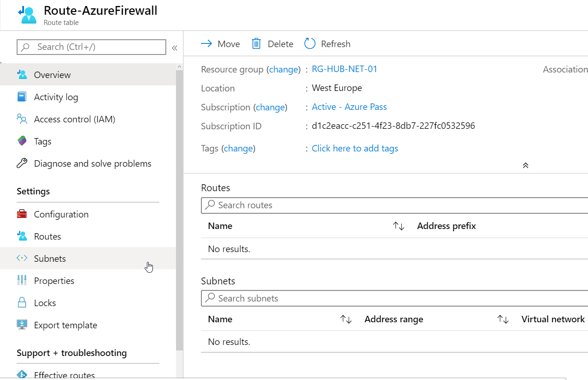Click the Properties sliders icon
Viewport: 588px width, 380px height.
(x=22, y=280)
